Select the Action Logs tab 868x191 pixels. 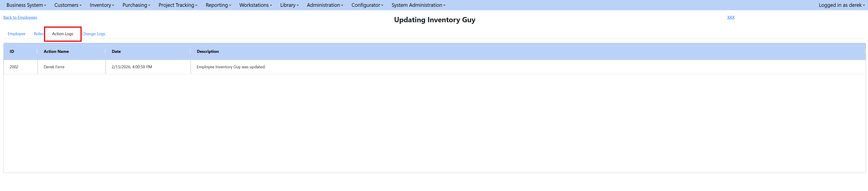tap(63, 34)
